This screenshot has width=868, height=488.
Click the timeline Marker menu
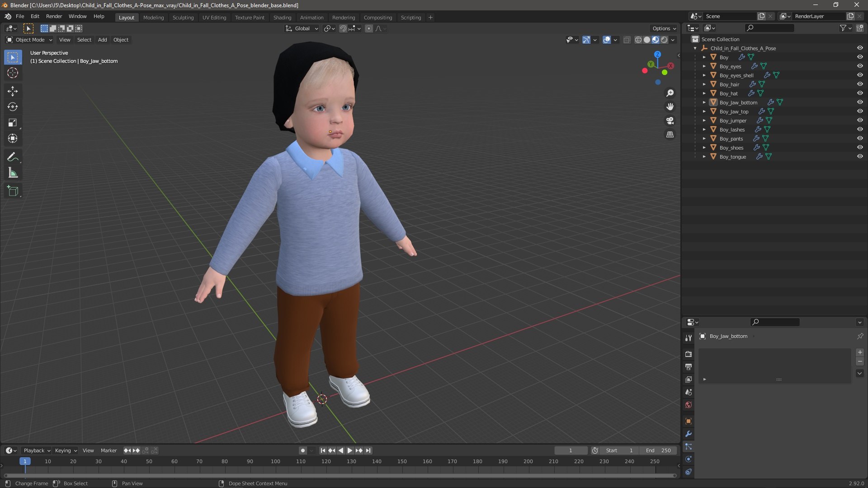point(108,450)
